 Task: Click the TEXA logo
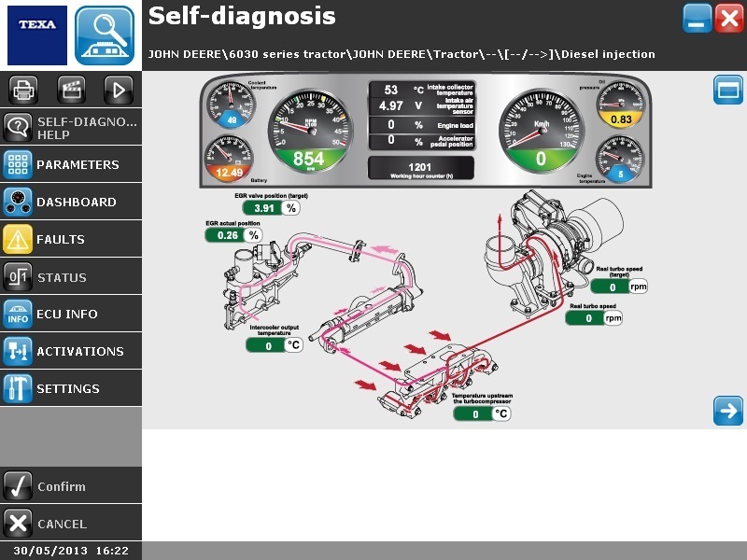37,35
